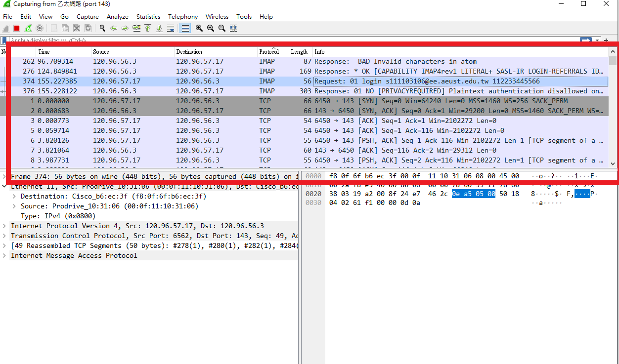This screenshot has width=619, height=364.
Task: Expand Transmission Control Protocol details
Action: click(4, 236)
